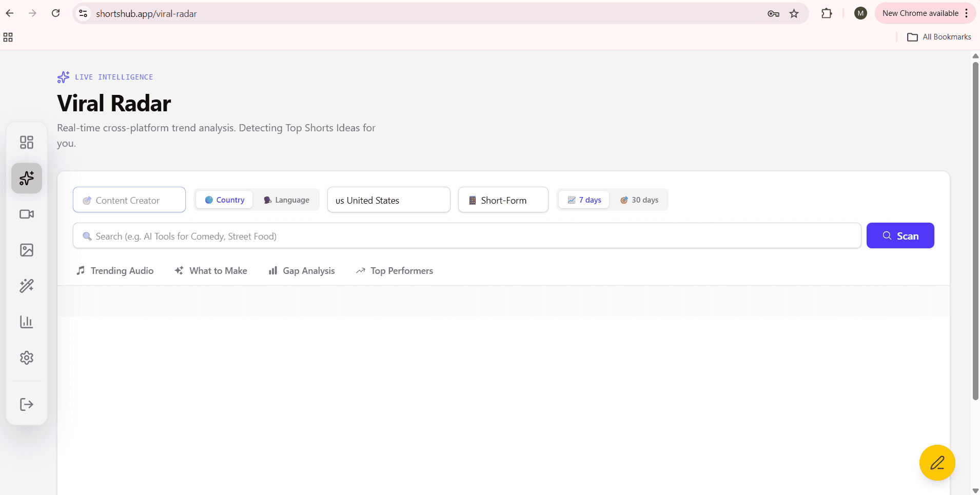
Task: Set time range to 7 days
Action: pos(584,200)
